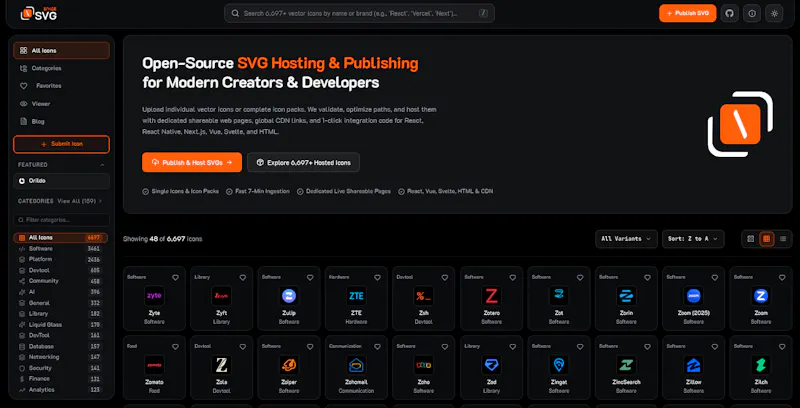Click the Submit Icon button

61,144
